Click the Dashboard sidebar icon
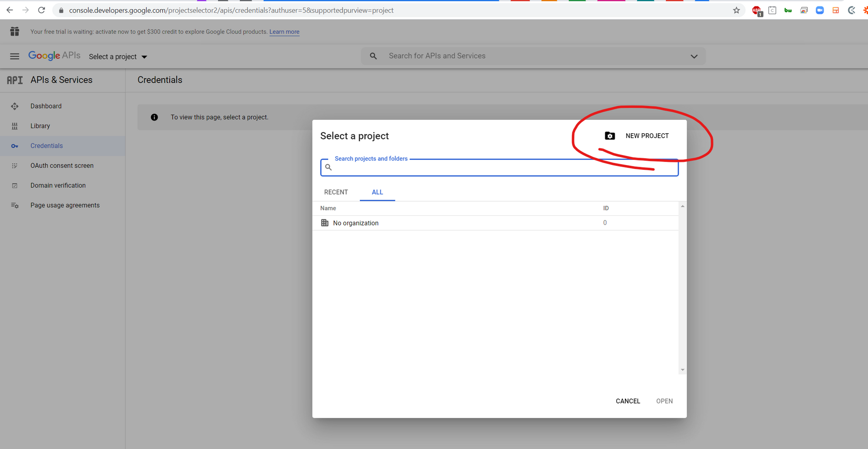Screen dimensions: 868x449 tap(15, 106)
